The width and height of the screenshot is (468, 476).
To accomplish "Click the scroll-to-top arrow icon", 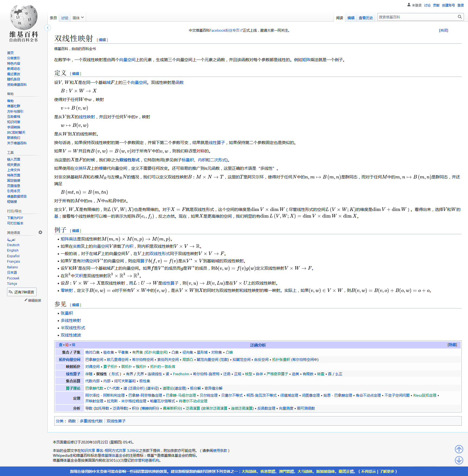I will pos(459,449).
